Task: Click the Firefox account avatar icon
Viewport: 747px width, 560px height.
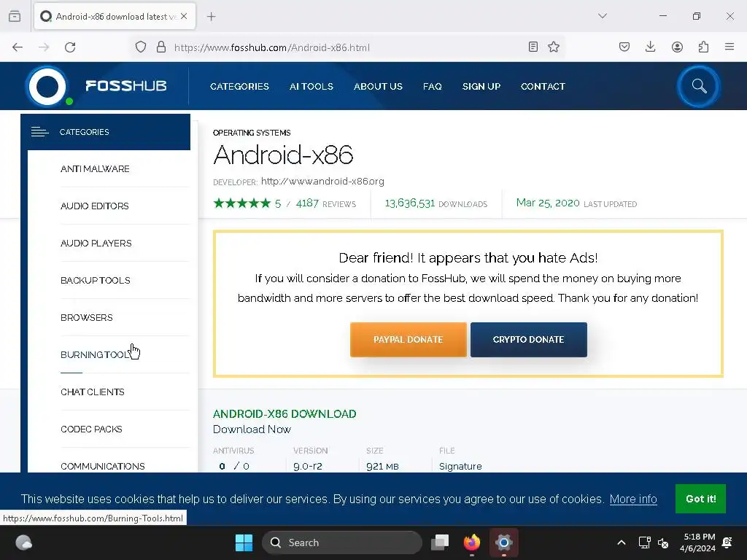Action: (x=677, y=47)
